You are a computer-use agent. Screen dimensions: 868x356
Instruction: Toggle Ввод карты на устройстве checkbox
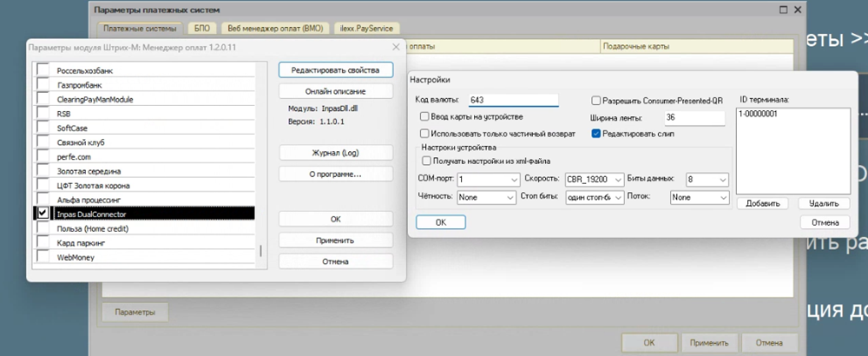point(424,116)
